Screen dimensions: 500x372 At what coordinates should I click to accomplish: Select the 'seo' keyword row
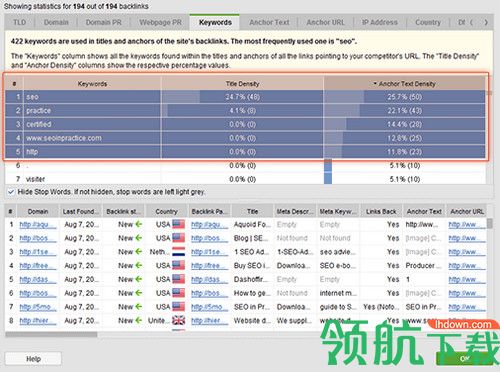[x=245, y=97]
